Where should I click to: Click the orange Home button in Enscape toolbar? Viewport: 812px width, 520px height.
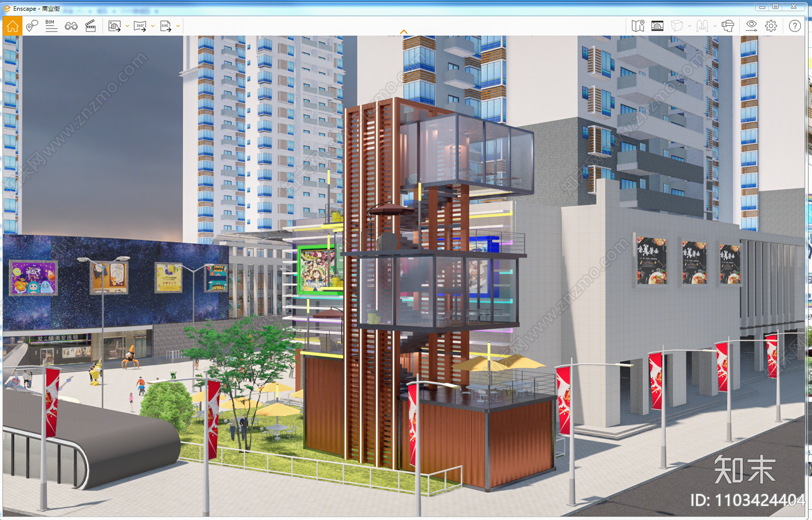click(x=13, y=26)
